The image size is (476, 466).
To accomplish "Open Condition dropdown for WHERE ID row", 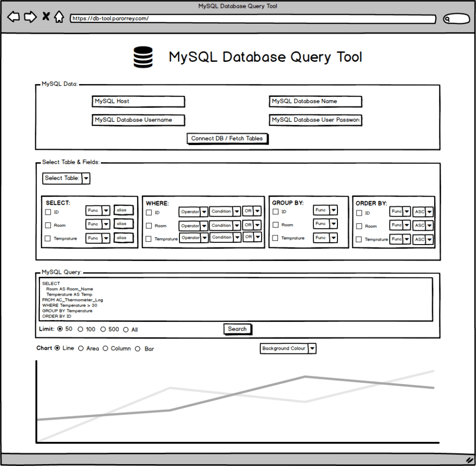I will point(225,211).
